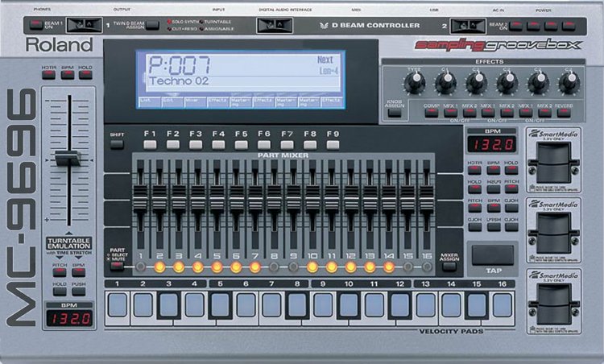Hit velocity pad 9

click(323, 304)
